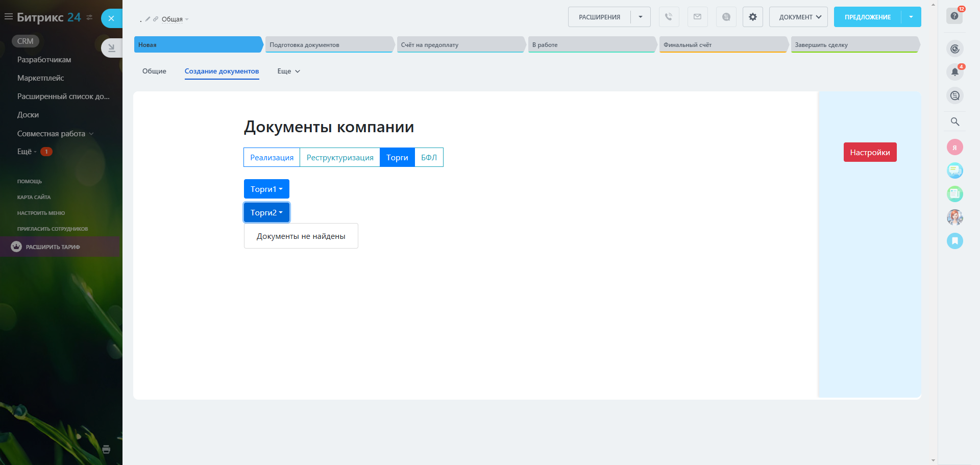Viewport: 980px width, 465px height.
Task: Open Маркетплейс in the left menu
Action: pyautogui.click(x=41, y=78)
